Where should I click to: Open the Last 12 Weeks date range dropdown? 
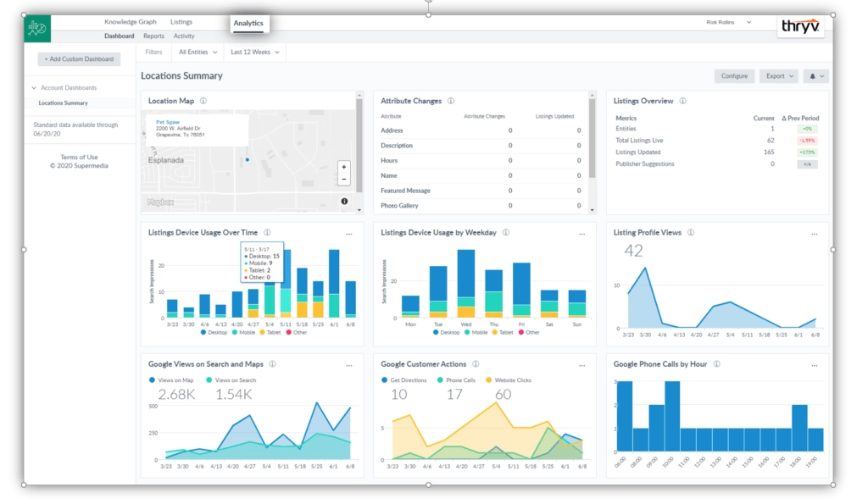(254, 53)
